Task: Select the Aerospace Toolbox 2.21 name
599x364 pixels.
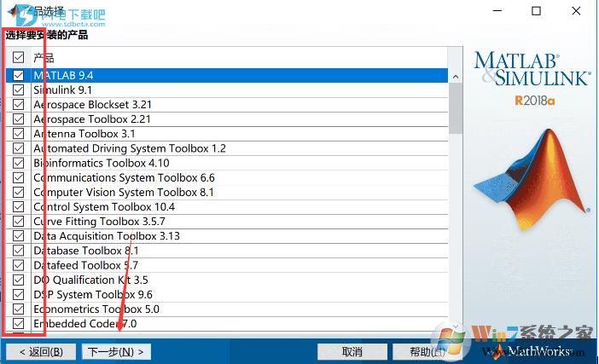Action: pyautogui.click(x=92, y=119)
